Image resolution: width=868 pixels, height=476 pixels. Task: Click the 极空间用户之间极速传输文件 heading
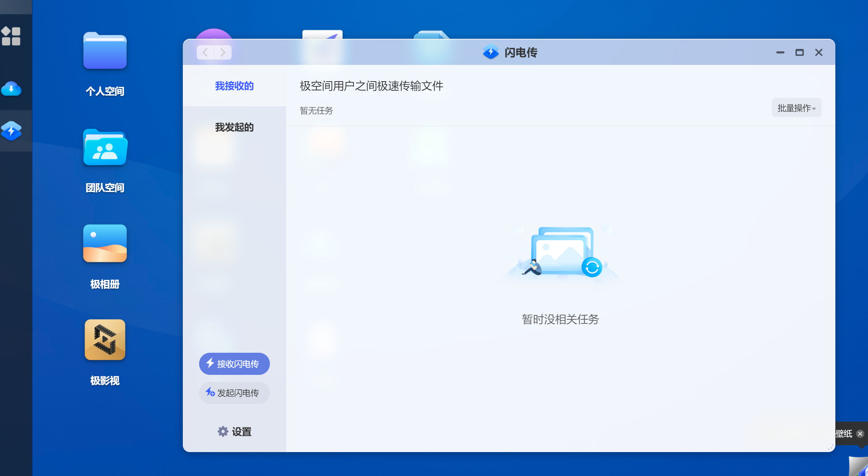pyautogui.click(x=371, y=86)
